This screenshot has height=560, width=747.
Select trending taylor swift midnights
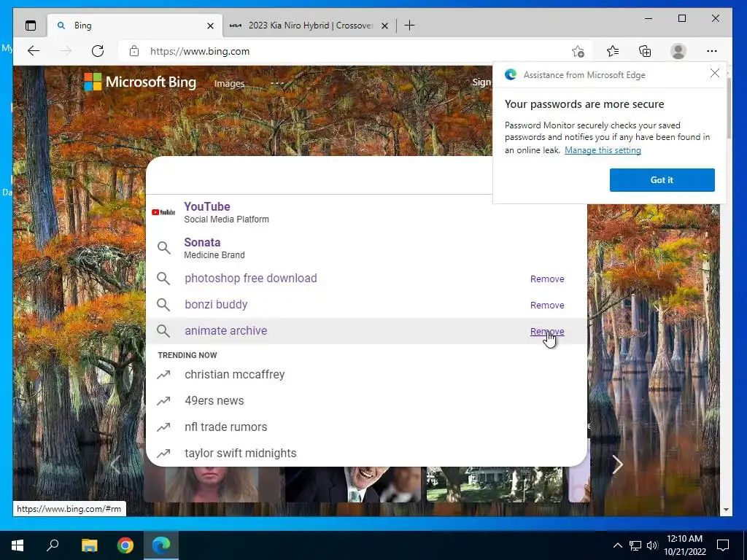366,453
